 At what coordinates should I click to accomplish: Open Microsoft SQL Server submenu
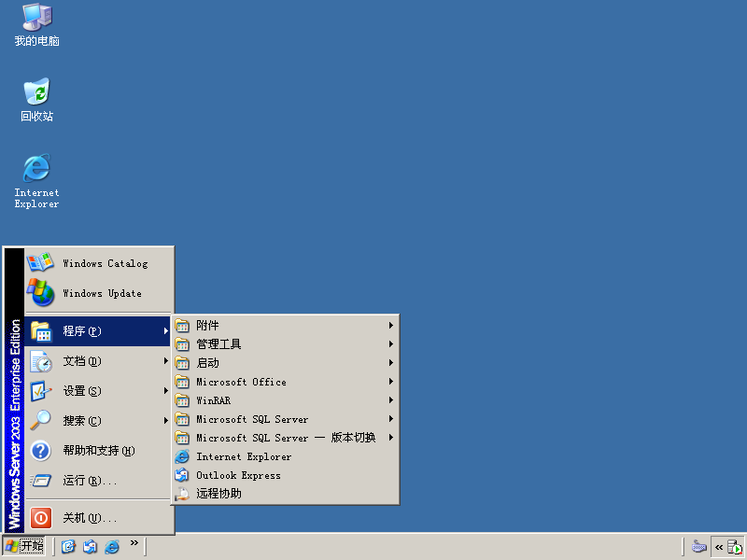point(285,419)
